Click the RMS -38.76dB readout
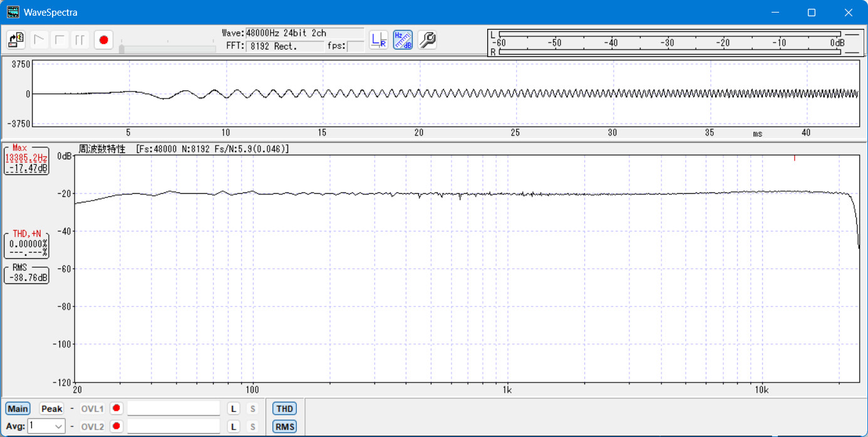868x437 pixels. [26, 278]
